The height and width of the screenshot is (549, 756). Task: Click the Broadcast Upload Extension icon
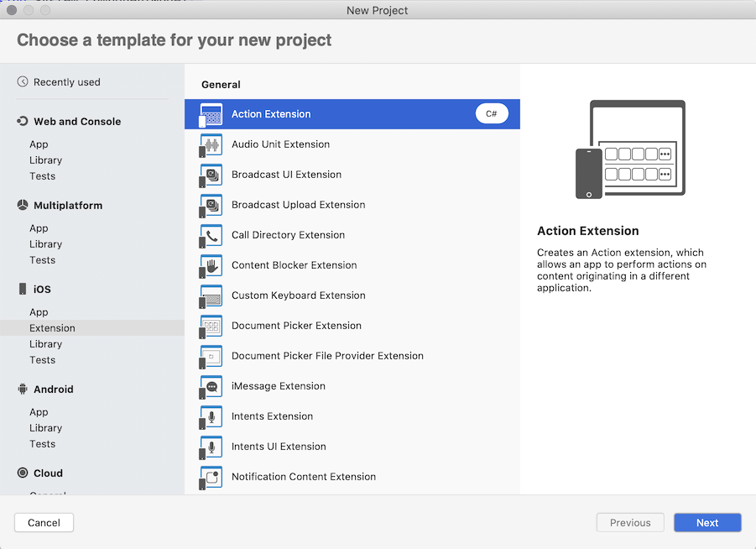[x=211, y=206]
